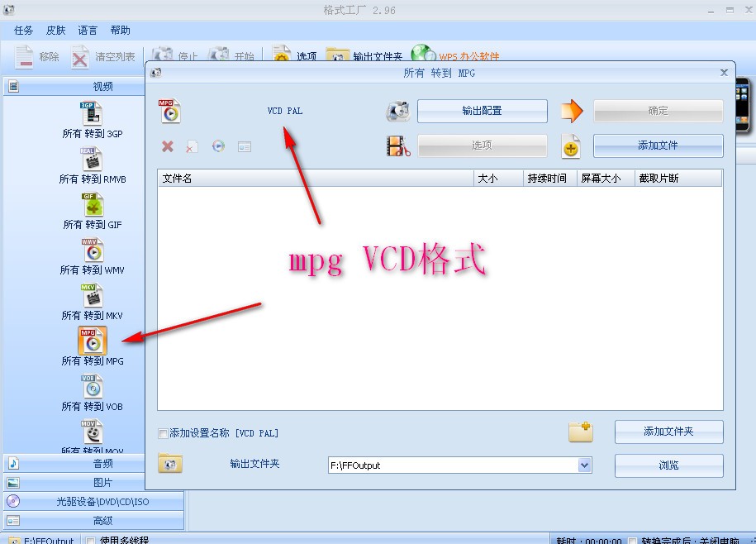
Task: Expand the 音频 audio category panel
Action: pyautogui.click(x=74, y=464)
